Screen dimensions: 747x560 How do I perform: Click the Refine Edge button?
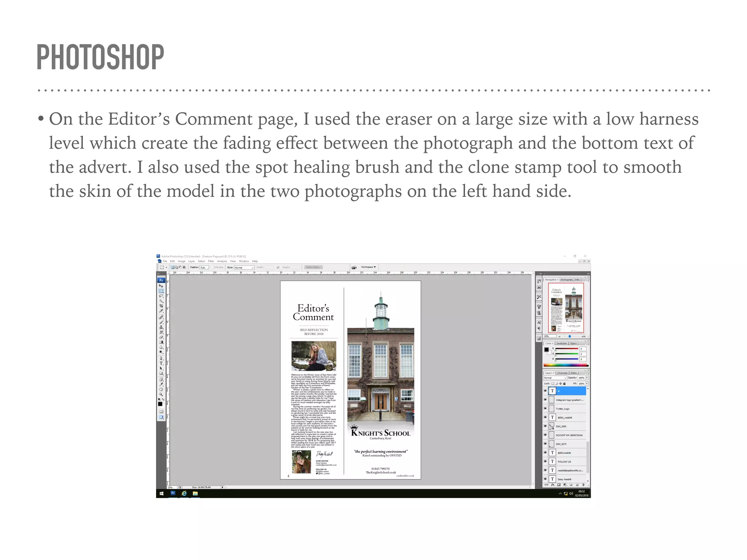[x=314, y=267]
